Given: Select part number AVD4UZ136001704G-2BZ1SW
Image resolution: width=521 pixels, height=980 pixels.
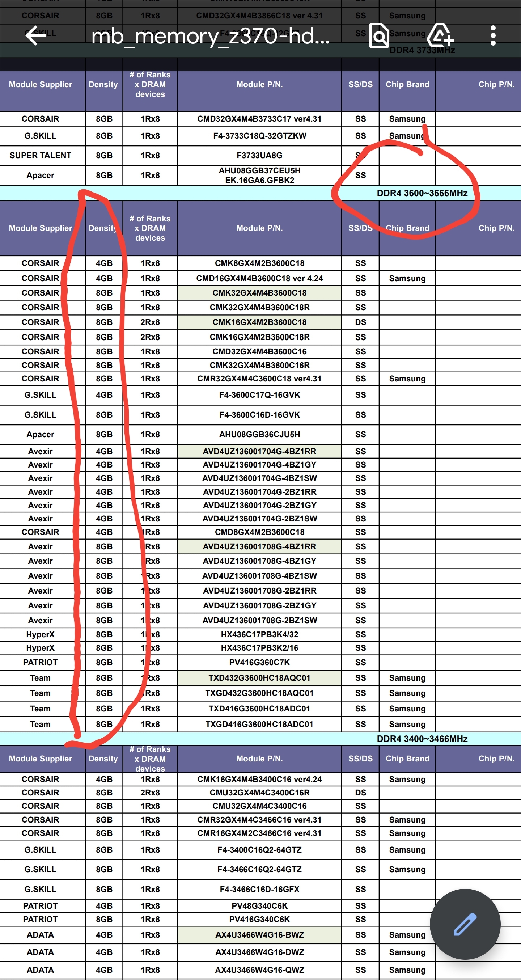Looking at the screenshot, I should pos(259,519).
